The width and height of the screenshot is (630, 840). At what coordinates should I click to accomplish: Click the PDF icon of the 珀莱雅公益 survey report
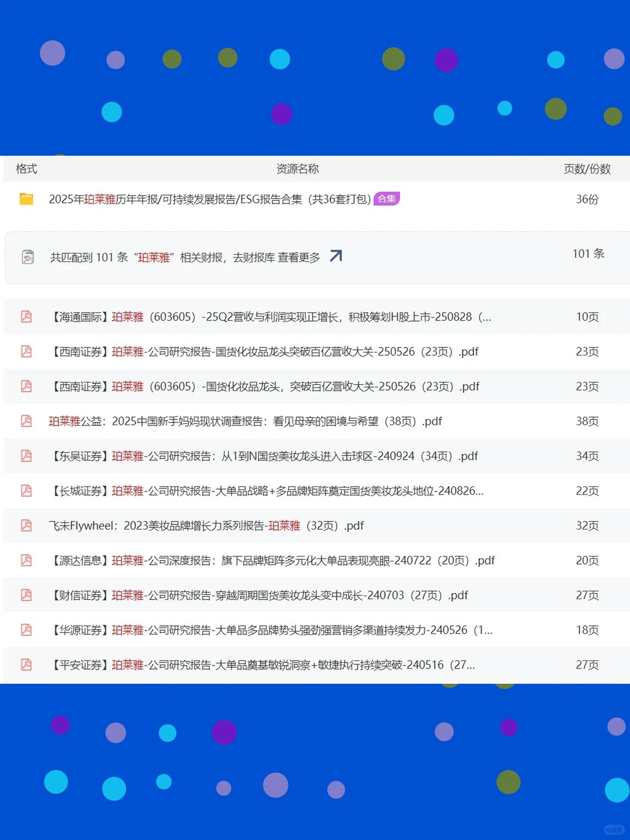click(x=26, y=421)
